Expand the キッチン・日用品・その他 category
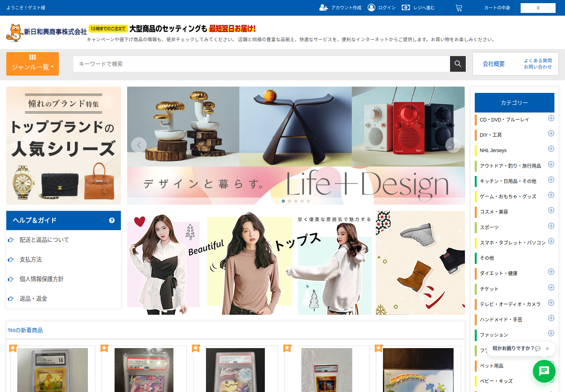The image size is (565, 392). click(x=551, y=180)
